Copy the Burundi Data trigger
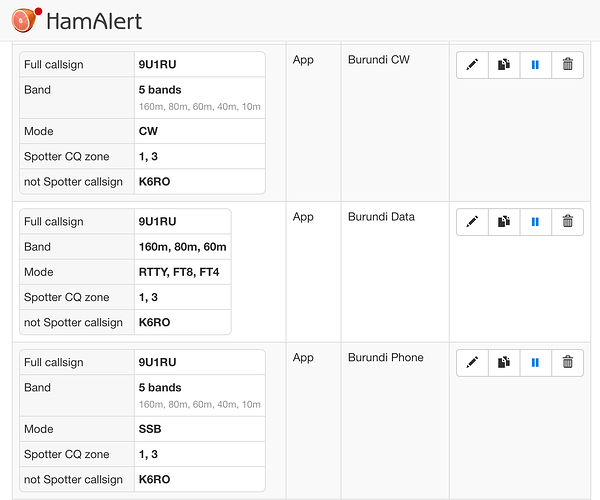This screenshot has height=500, width=600. click(504, 222)
